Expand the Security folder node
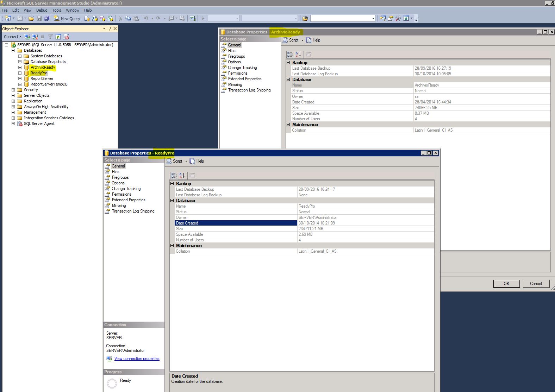This screenshot has width=555, height=392. pyautogui.click(x=13, y=90)
